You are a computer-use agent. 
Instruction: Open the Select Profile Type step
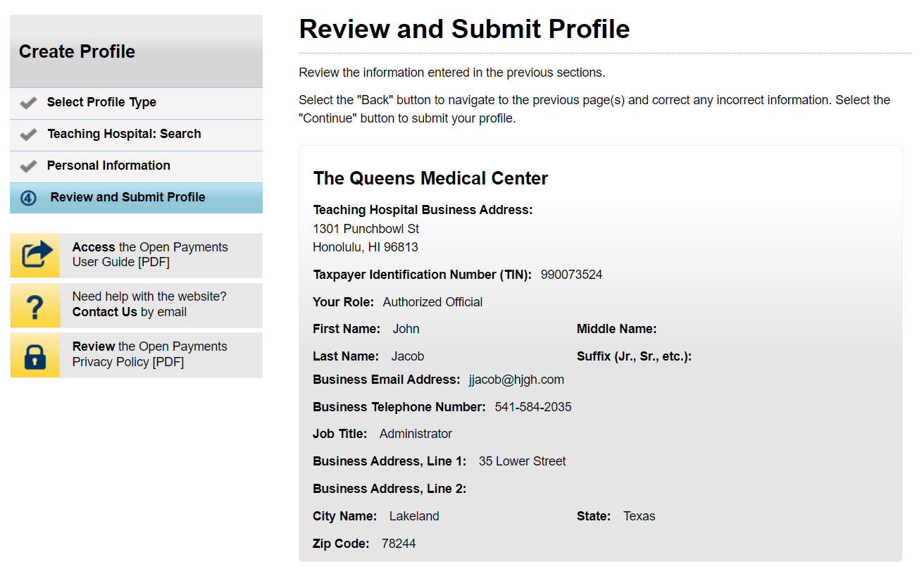101,102
